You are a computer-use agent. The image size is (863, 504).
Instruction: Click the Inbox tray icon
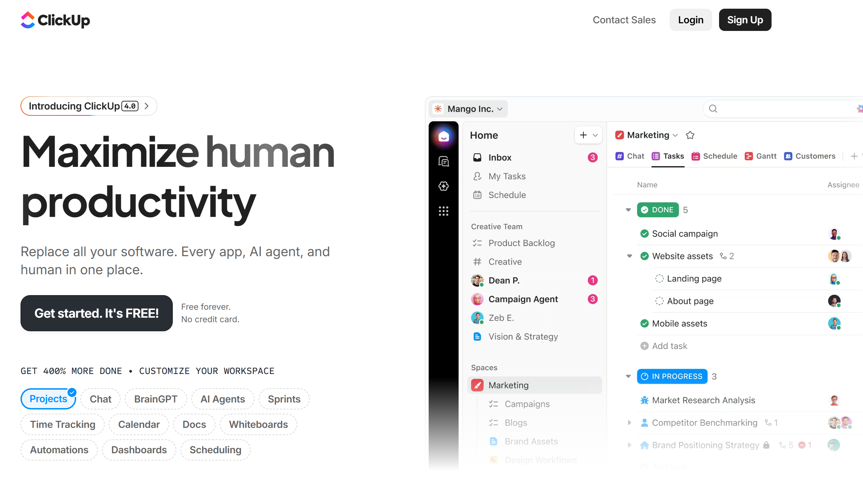tap(477, 157)
